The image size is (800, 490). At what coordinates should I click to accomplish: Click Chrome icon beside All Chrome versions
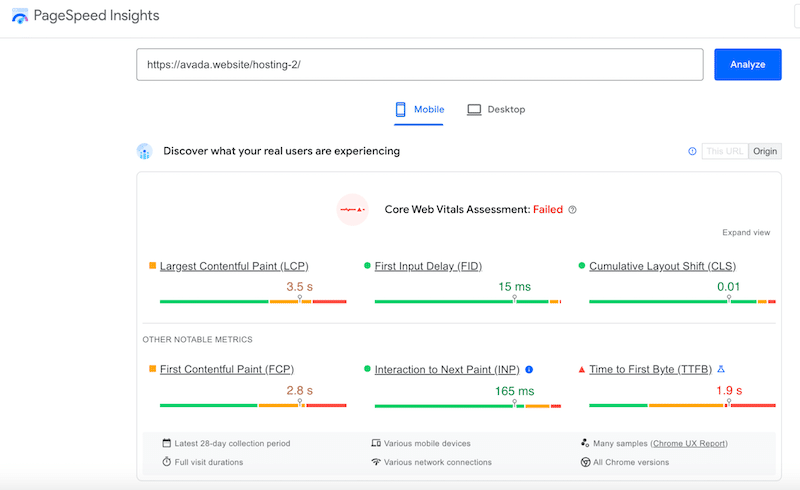585,462
